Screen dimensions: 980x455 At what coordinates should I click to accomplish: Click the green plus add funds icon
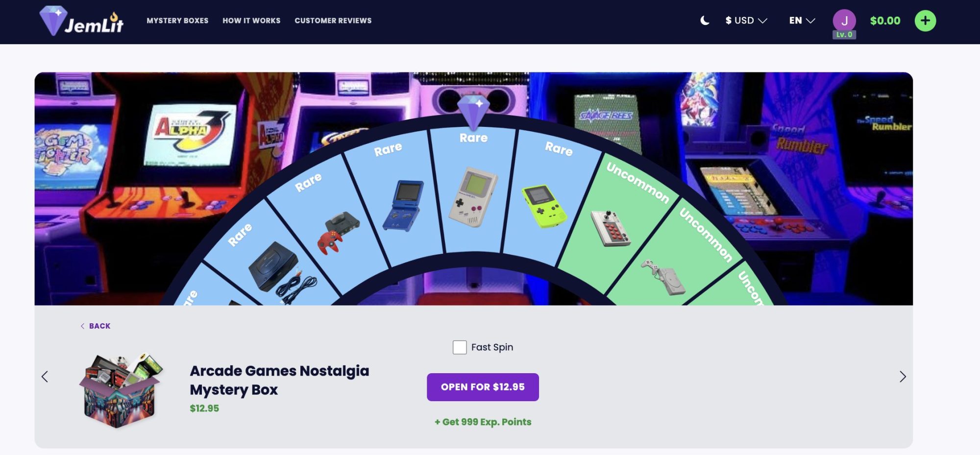coord(925,21)
